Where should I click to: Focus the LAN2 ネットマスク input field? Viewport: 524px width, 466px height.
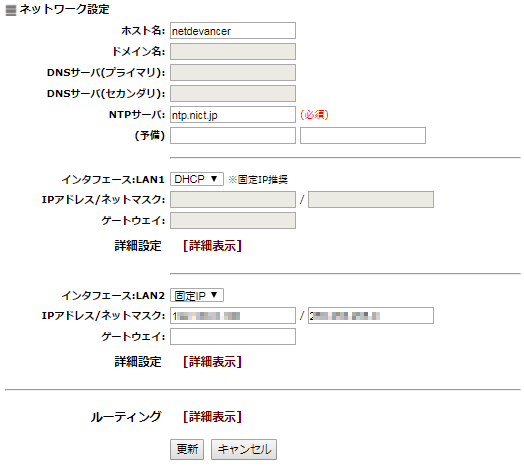[x=371, y=316]
